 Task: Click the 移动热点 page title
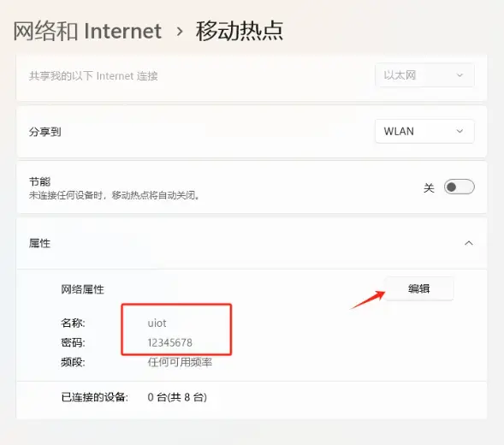coord(240,31)
